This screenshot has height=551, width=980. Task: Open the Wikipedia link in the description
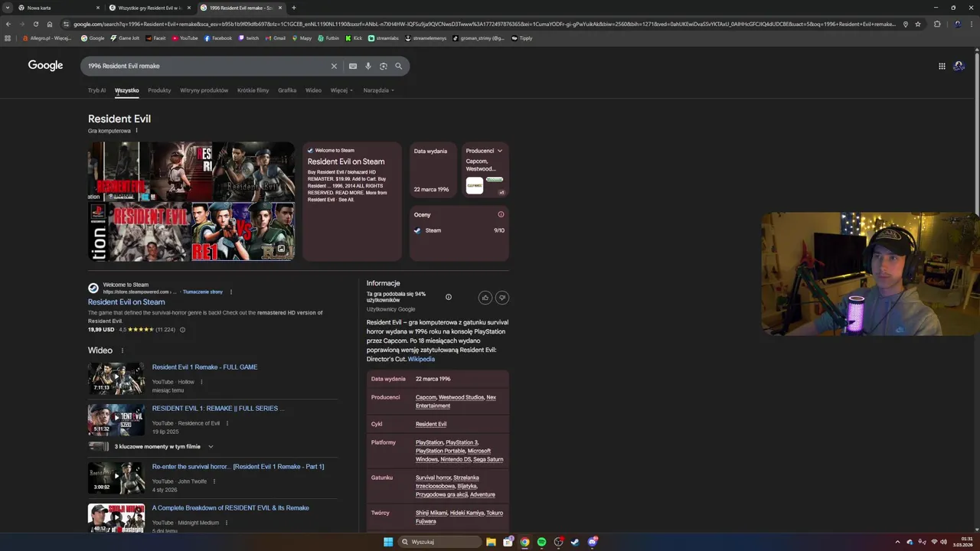point(421,359)
